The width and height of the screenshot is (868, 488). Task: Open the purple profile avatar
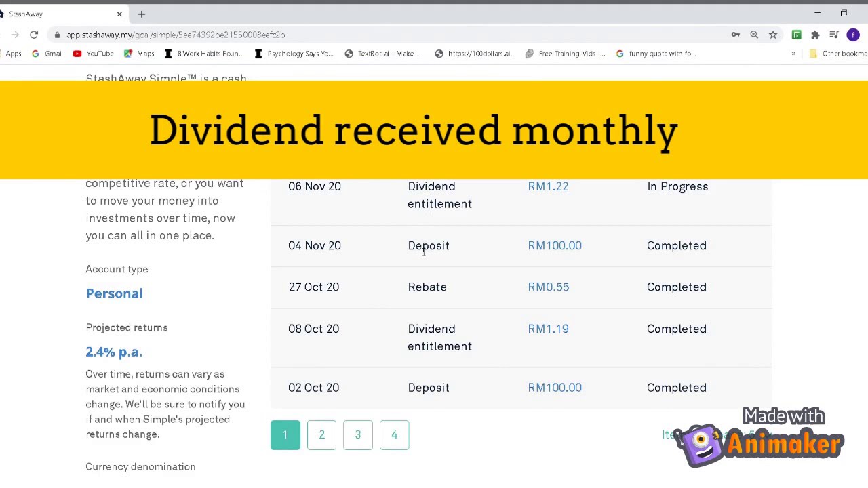853,35
